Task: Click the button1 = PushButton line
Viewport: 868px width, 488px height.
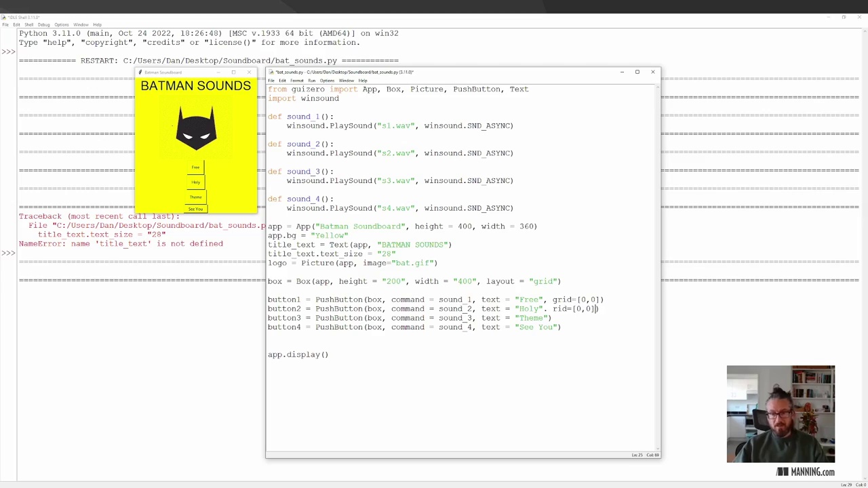Action: click(435, 300)
